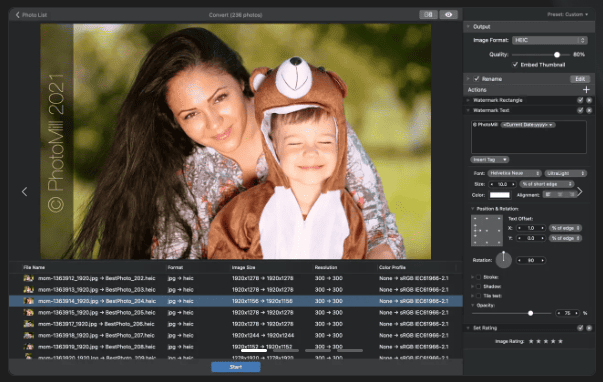Increase Text Offset X value
The image size is (603, 382).
click(x=542, y=228)
